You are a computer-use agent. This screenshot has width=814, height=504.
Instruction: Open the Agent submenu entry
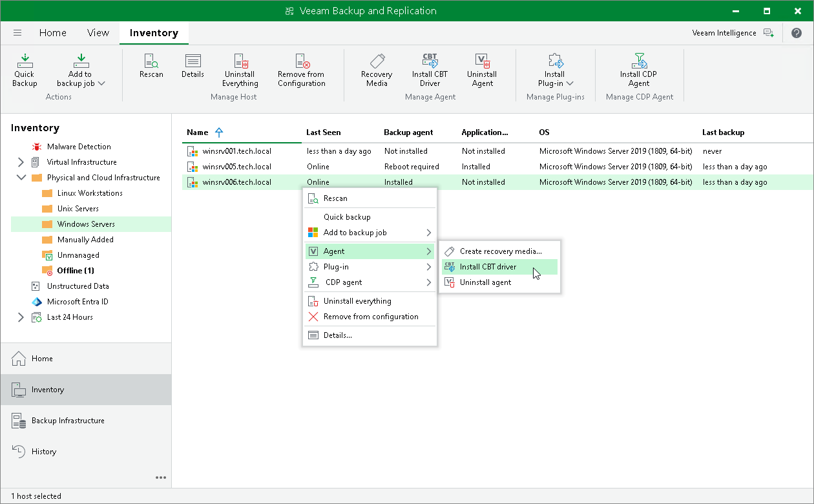coord(370,251)
